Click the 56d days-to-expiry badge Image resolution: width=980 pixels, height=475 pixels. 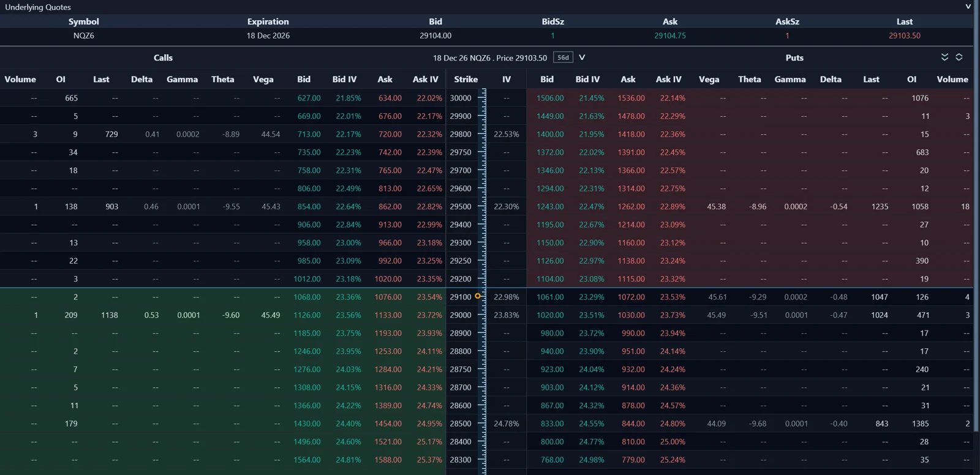[563, 58]
